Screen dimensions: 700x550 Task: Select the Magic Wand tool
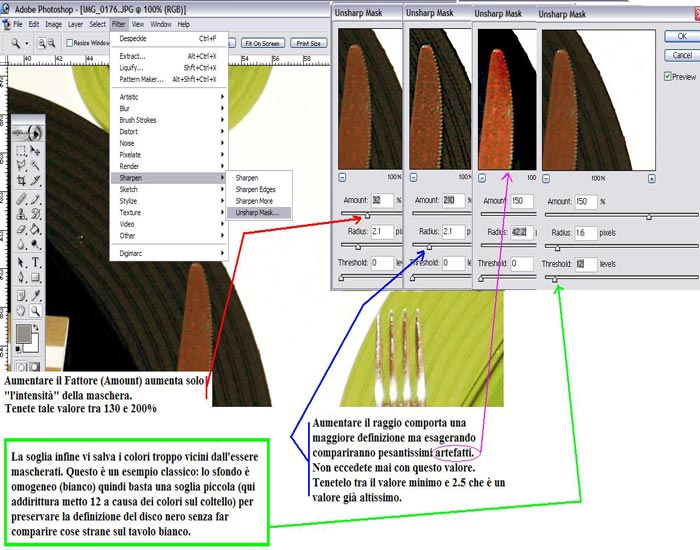point(35,165)
